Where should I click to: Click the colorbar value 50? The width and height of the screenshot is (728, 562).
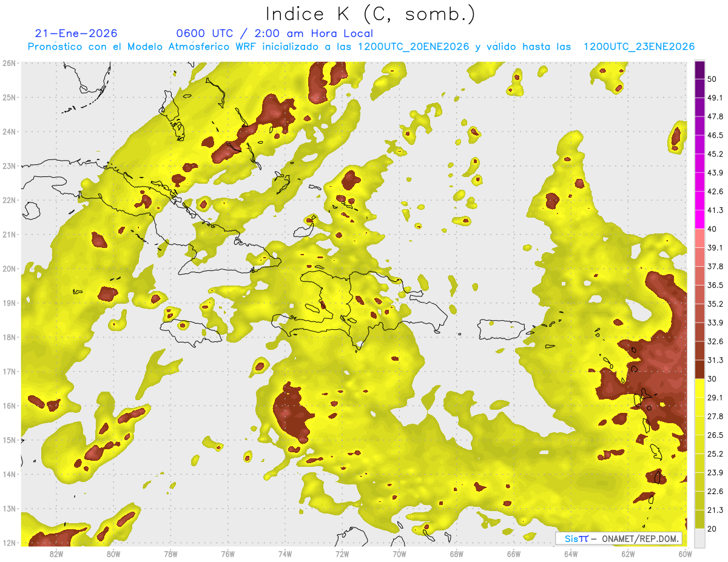click(x=712, y=79)
